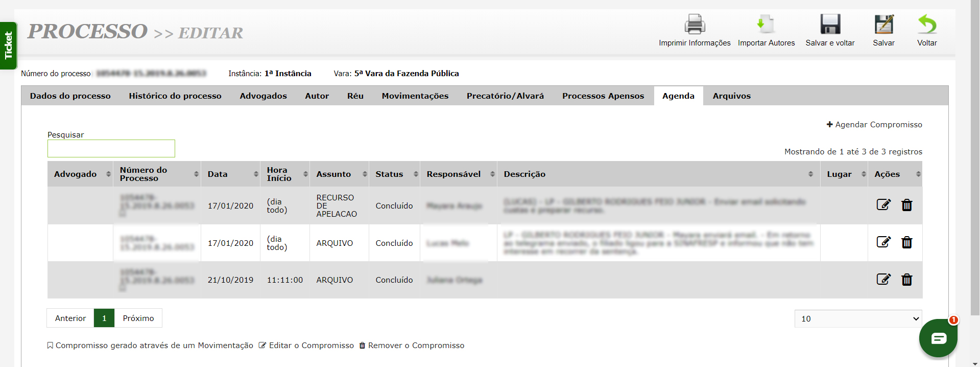
Task: Focus the Pesquisar search field
Action: pyautogui.click(x=111, y=149)
